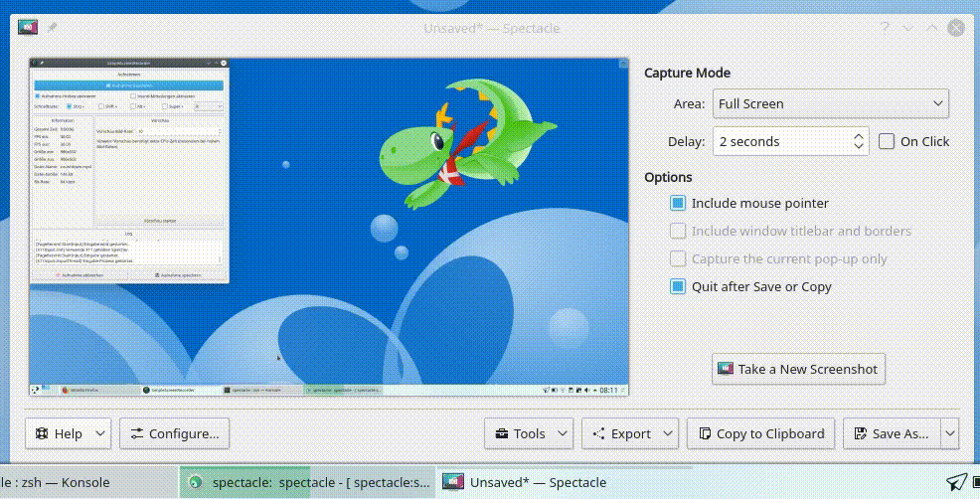The image size is (980, 499).
Task: Click Take a New Screenshot
Action: click(x=798, y=369)
